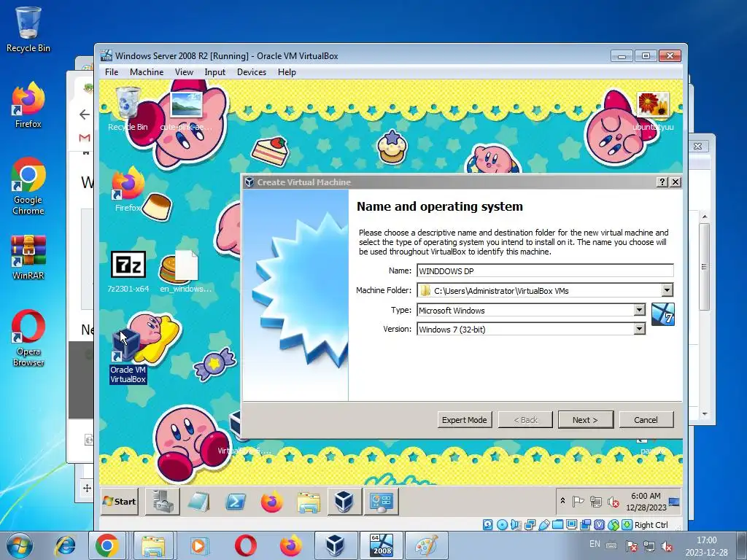The image size is (747, 560).
Task: Click the USB devices indicator in VirtualBox status bar
Action: (543, 525)
